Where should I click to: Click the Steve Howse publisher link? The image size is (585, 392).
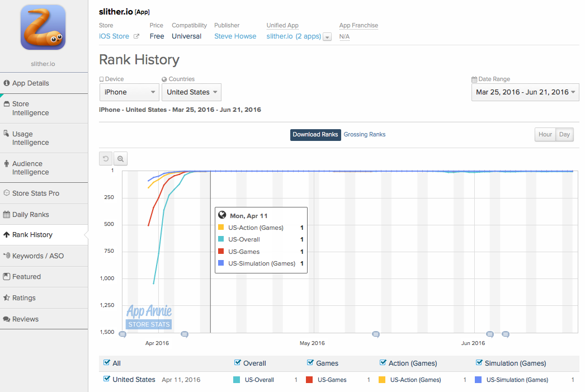[x=235, y=36]
